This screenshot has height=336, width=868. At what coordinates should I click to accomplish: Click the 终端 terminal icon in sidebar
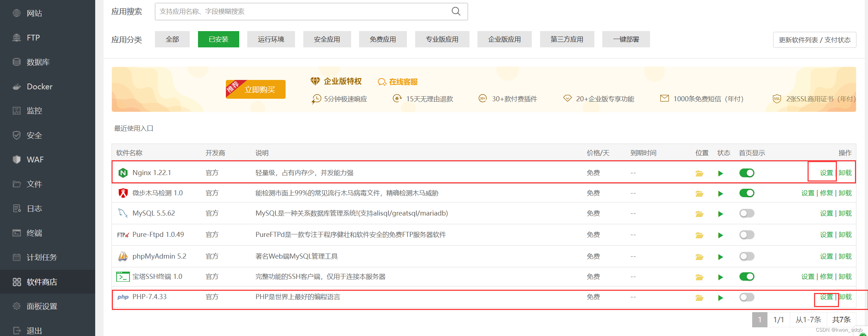point(17,233)
